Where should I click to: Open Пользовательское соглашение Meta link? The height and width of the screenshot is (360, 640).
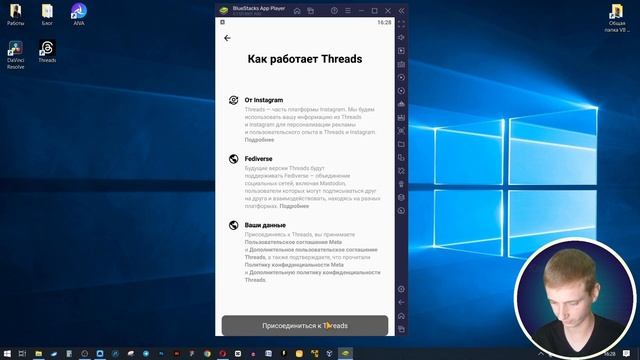click(x=293, y=242)
